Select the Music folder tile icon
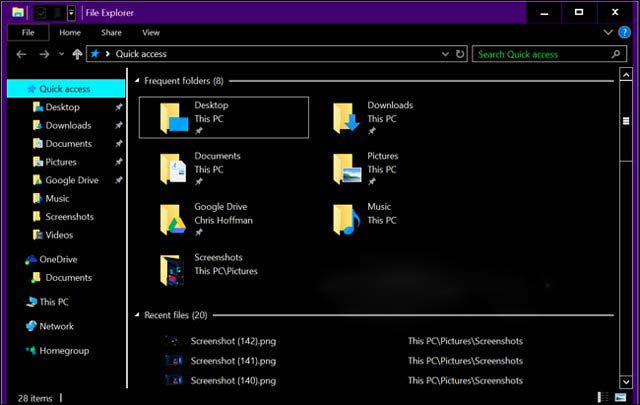The image size is (640, 405). (x=346, y=220)
